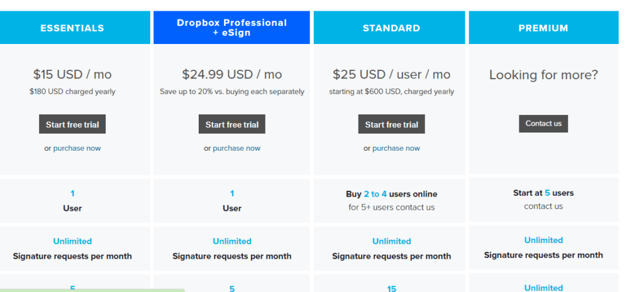Screen dimensions: 644x292
Task: Click the 1 User cell under Essentials
Action: tap(72, 200)
